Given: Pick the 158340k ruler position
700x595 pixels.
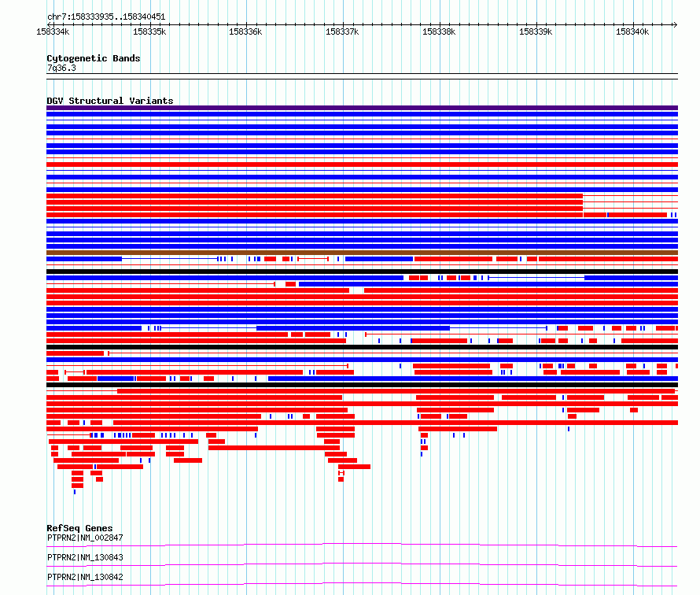Looking at the screenshot, I should pyautogui.click(x=632, y=31).
